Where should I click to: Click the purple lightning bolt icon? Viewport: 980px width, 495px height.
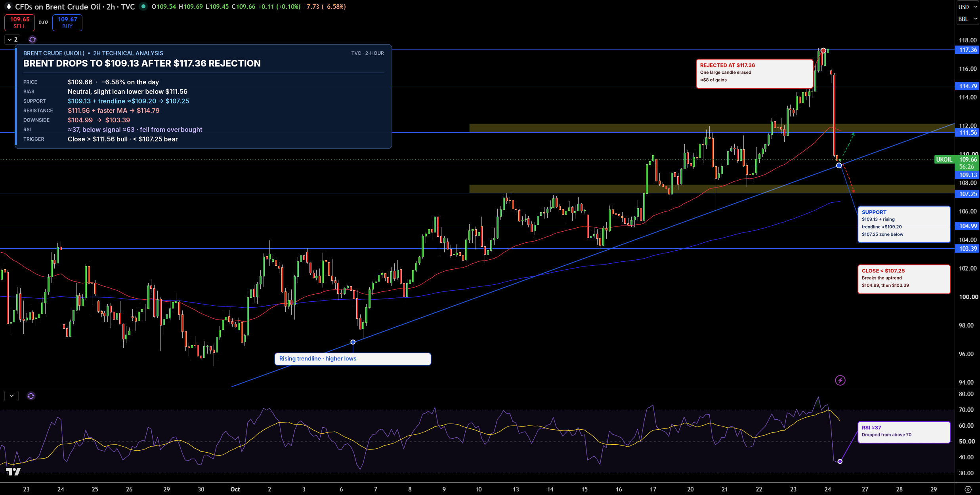tap(840, 381)
